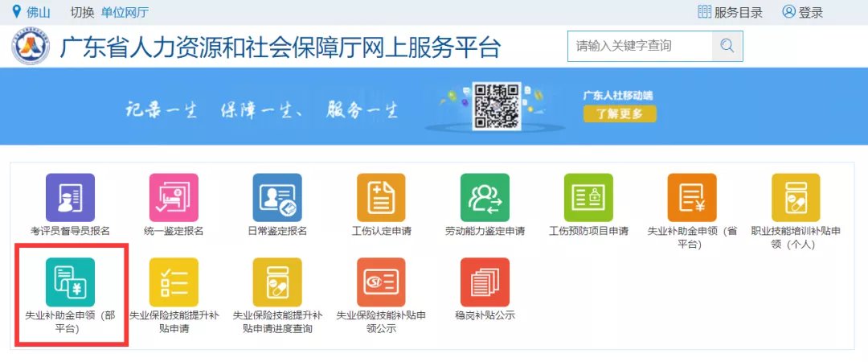Open the 日常鉴定报名 blue icon
Image resolution: width=868 pixels, height=362 pixels.
[277, 197]
